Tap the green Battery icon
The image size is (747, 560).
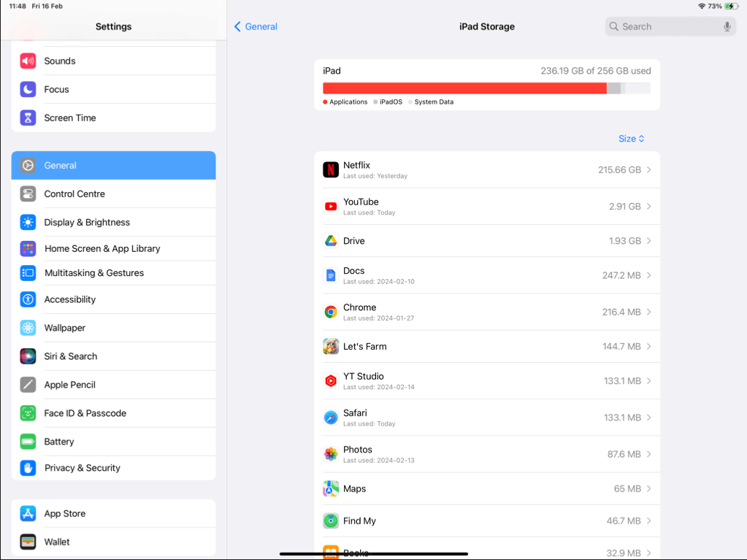(28, 442)
